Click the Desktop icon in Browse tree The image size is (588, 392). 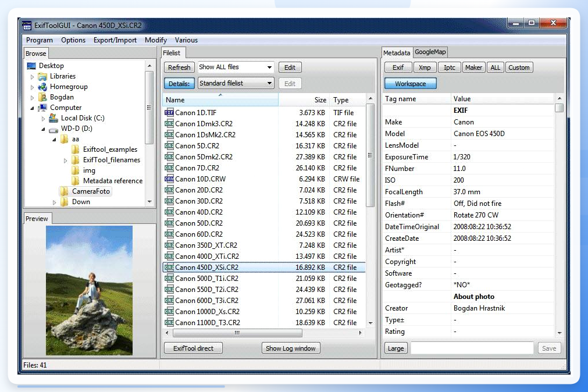(x=31, y=66)
